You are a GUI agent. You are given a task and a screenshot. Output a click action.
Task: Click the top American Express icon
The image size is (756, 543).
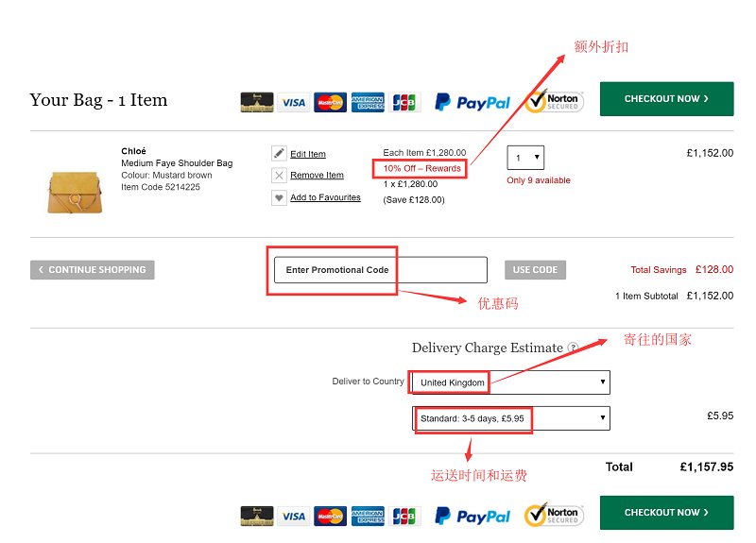[368, 102]
